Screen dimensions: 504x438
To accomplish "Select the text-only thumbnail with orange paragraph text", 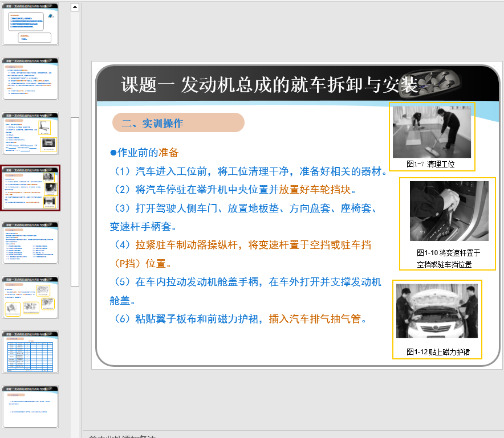I will 30,79.
